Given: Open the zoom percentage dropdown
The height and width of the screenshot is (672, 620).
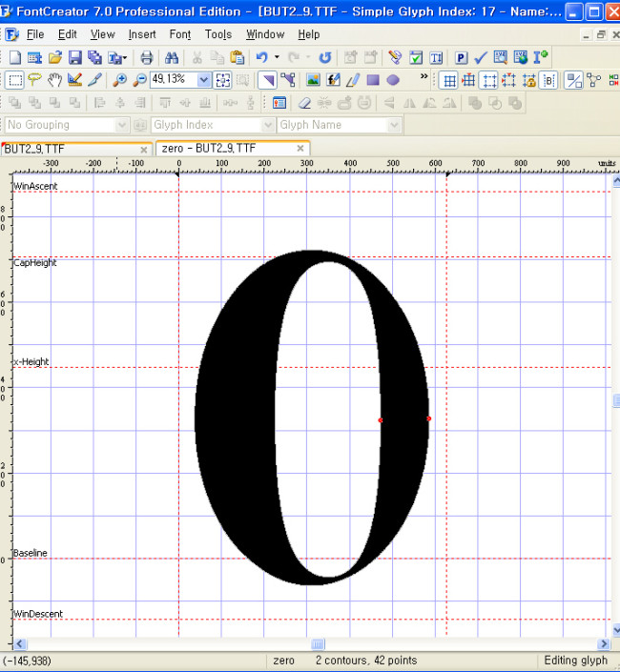Looking at the screenshot, I should [204, 80].
